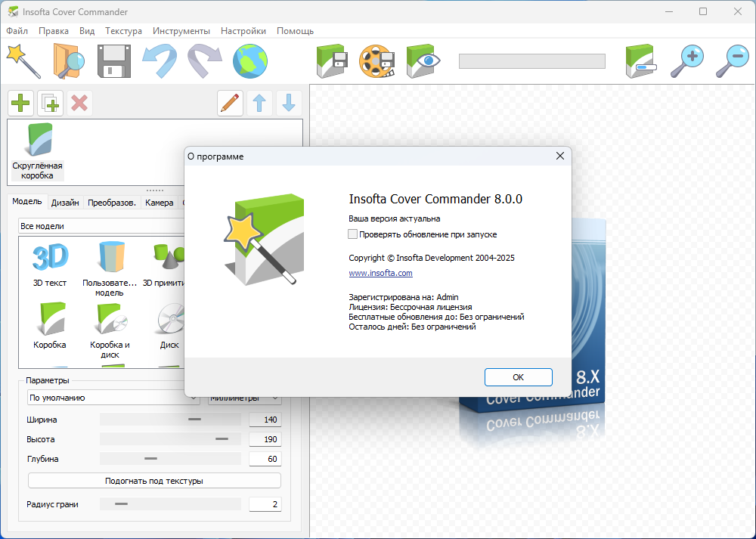Screen dimensions: 756x539
Task: Undo last action with blue arrow
Action: tap(160, 60)
